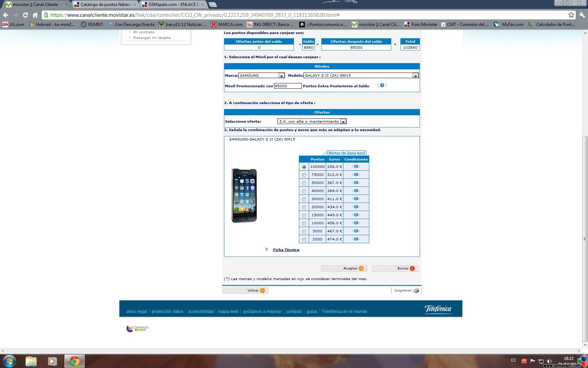Reload the current page
This screenshot has height=368, width=588.
pyautogui.click(x=25, y=15)
